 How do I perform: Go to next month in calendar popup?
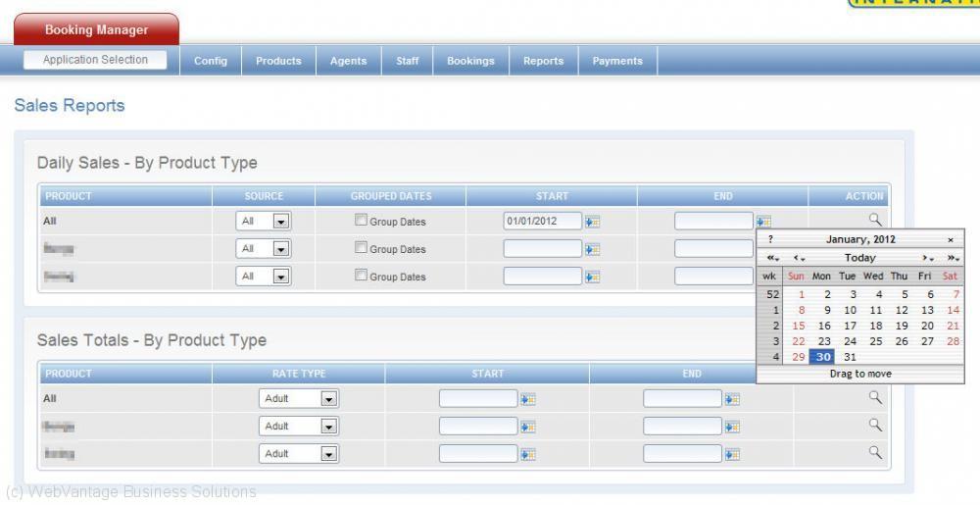point(925,258)
